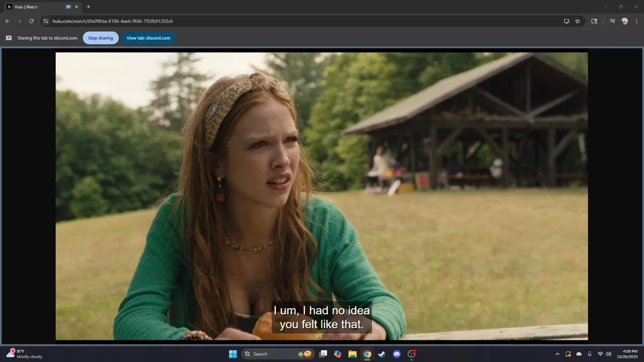Open Steam from the taskbar
644x362 pixels.
pos(382,354)
